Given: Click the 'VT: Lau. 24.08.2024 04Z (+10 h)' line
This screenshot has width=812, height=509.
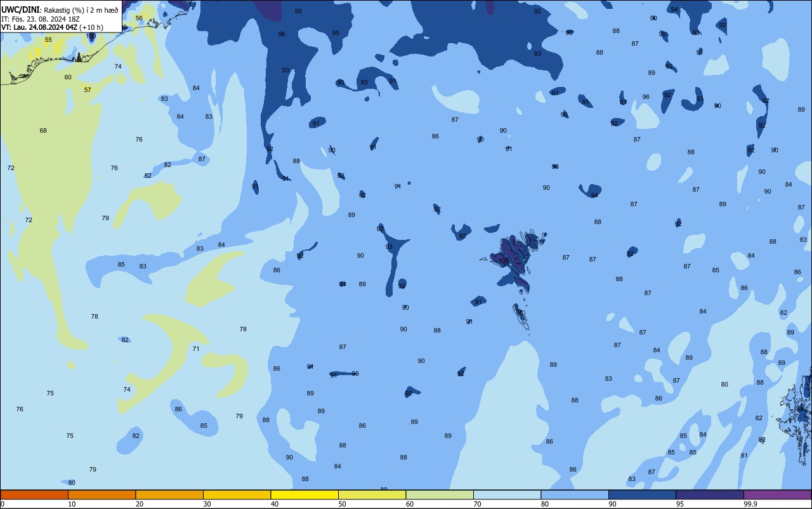Looking at the screenshot, I should tap(52, 27).
